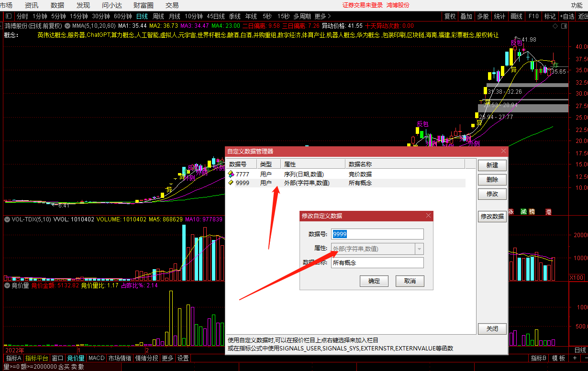Open the VOL-TDX indicator dropdown arrow

pyautogui.click(x=7, y=219)
